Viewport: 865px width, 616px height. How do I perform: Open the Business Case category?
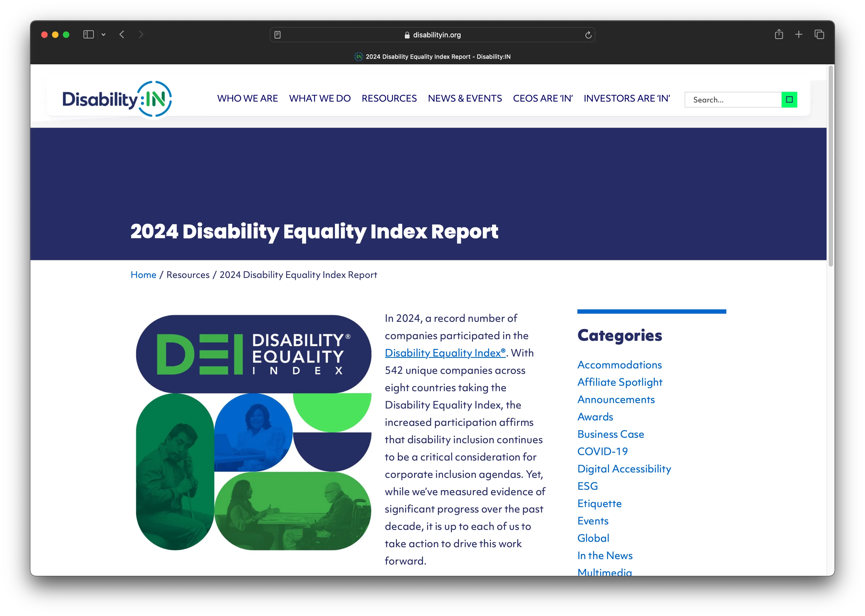point(610,434)
